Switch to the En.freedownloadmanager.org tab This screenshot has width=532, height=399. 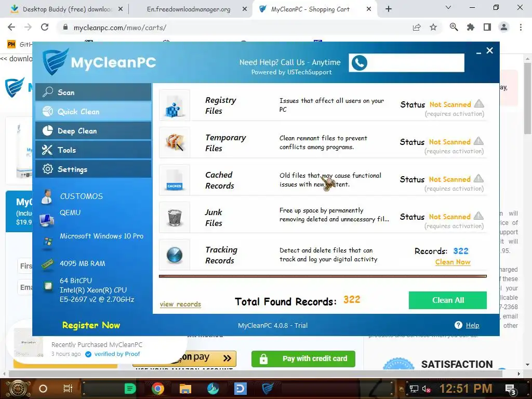(188, 9)
